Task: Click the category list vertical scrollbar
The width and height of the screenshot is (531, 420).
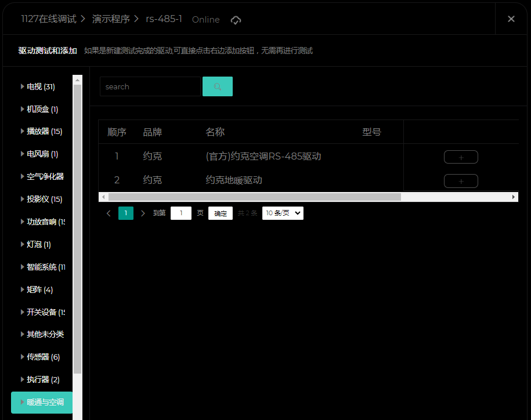Action: [77, 232]
